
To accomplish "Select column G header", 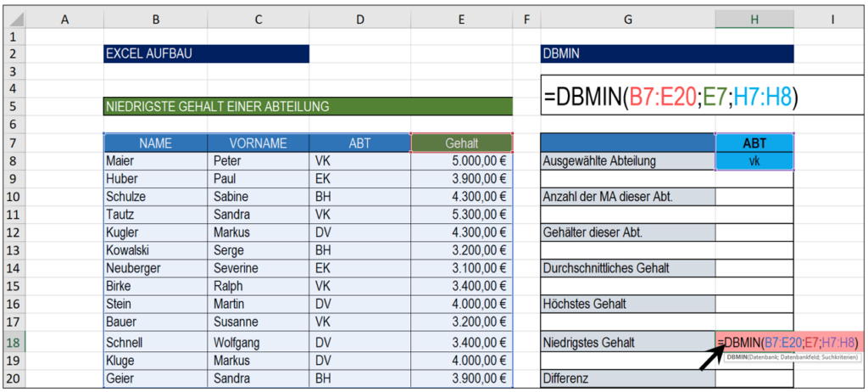I will click(x=628, y=20).
